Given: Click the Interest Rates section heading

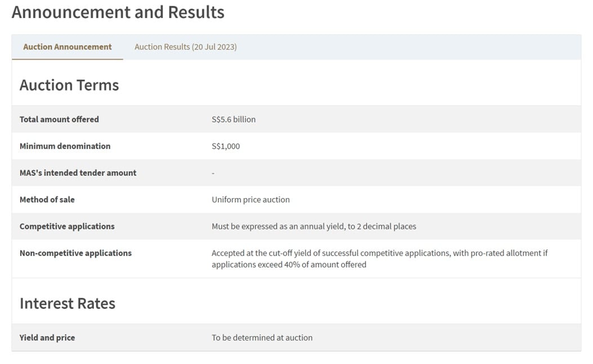Looking at the screenshot, I should coord(68,304).
